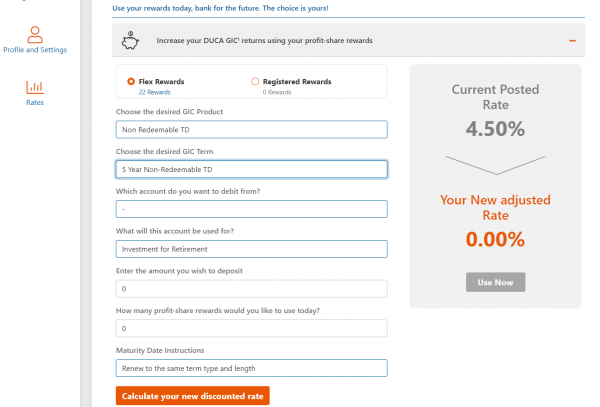Select Flex Rewards radio option

[131, 82]
